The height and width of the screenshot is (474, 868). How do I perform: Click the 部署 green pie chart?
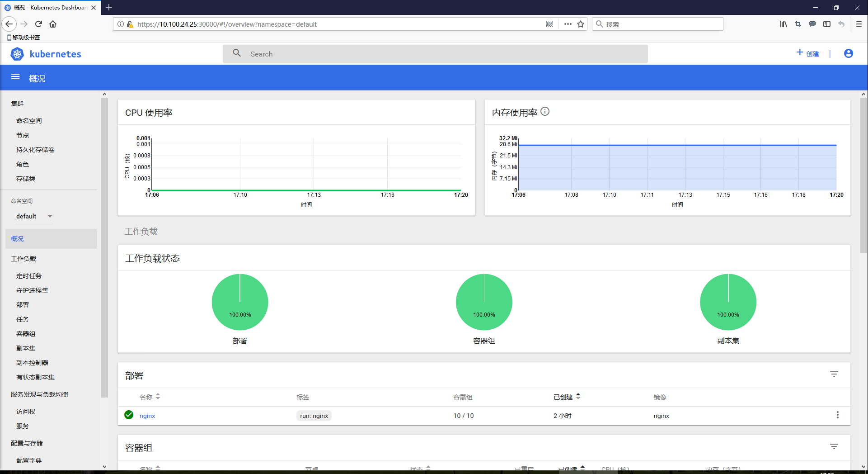tap(240, 302)
